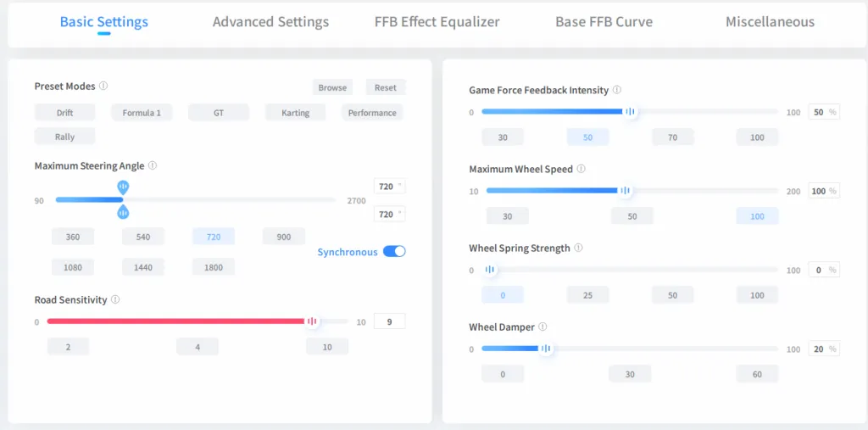Click the Road Sensitivity red slider handle

312,321
